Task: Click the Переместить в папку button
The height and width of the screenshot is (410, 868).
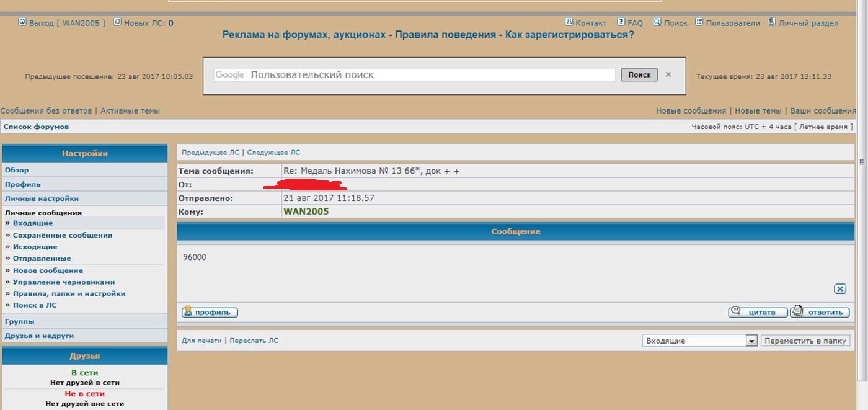Action: (x=805, y=341)
